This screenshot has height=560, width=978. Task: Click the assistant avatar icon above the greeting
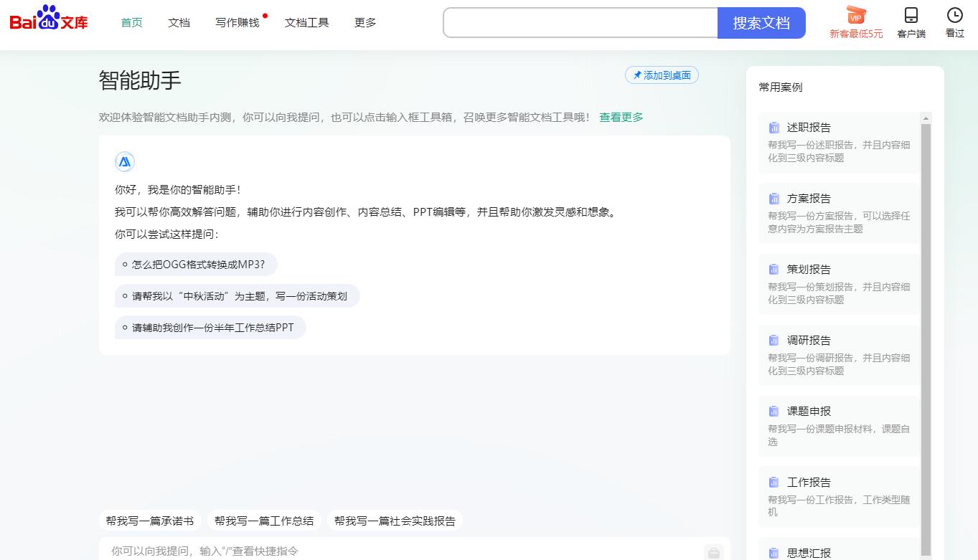[x=124, y=161]
